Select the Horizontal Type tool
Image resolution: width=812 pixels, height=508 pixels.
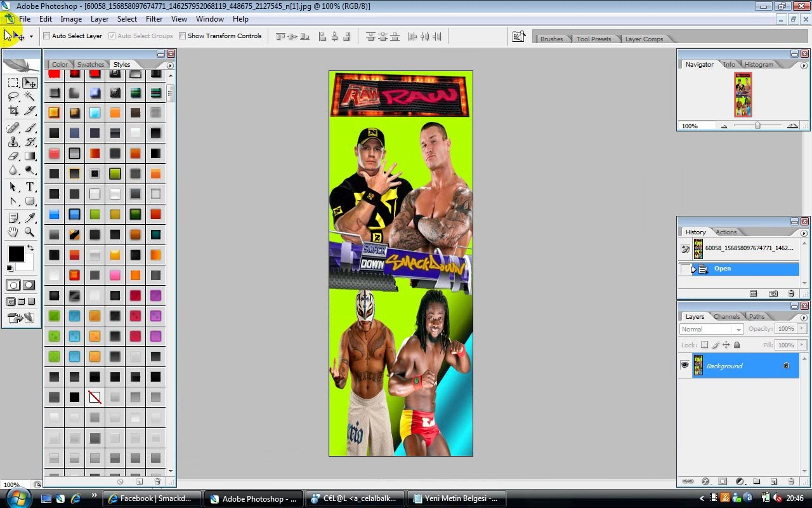30,187
